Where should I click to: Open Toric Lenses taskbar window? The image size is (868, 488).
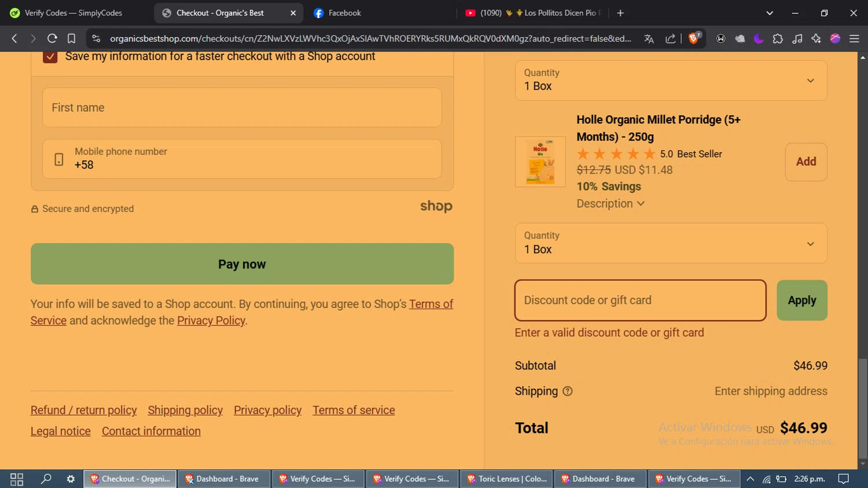tap(507, 479)
